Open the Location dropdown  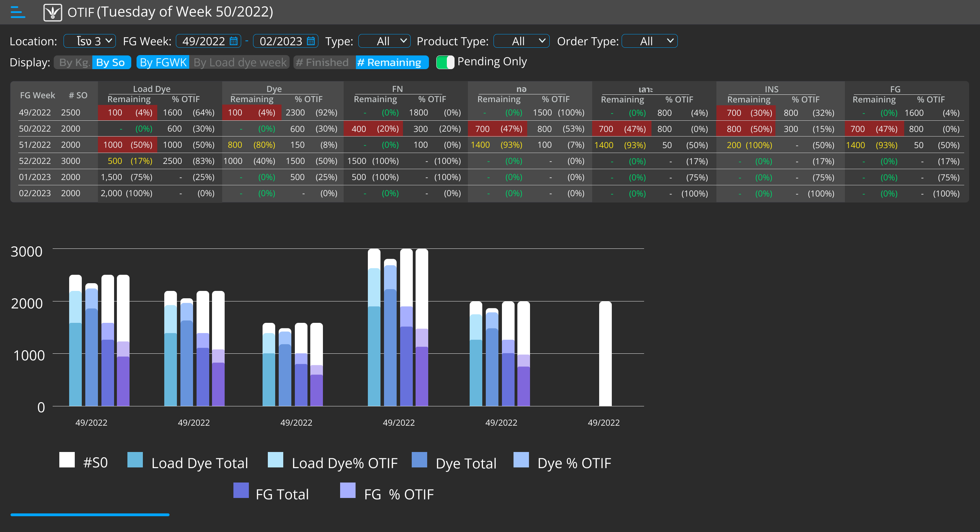click(x=90, y=41)
